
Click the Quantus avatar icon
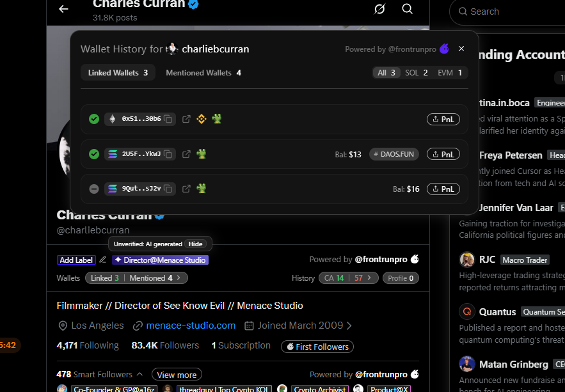click(467, 311)
